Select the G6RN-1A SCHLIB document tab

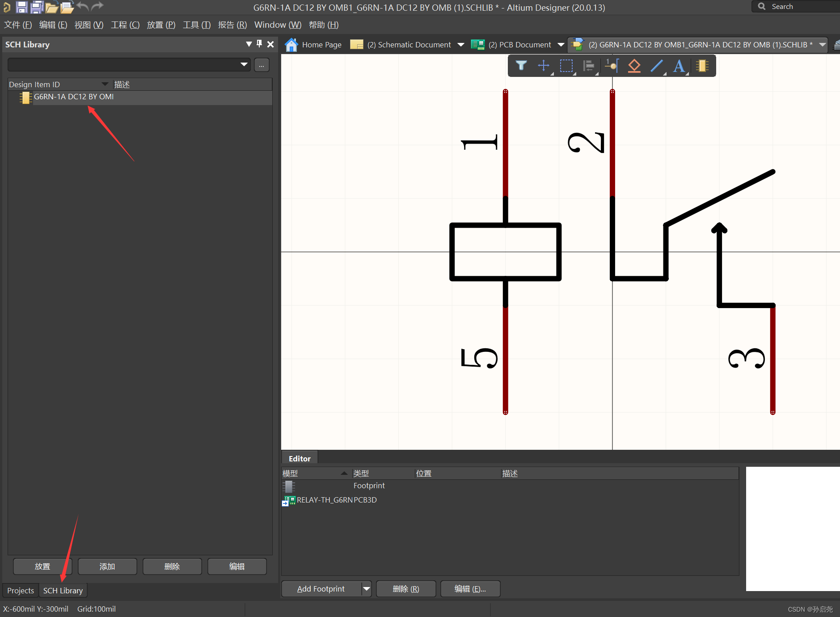(x=697, y=45)
